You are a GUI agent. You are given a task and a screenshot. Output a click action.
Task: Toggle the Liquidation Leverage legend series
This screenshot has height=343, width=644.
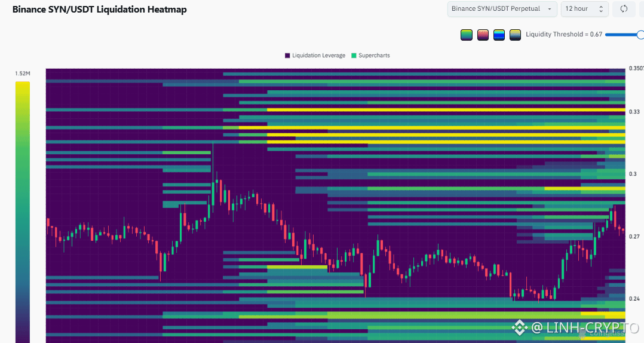pos(315,56)
